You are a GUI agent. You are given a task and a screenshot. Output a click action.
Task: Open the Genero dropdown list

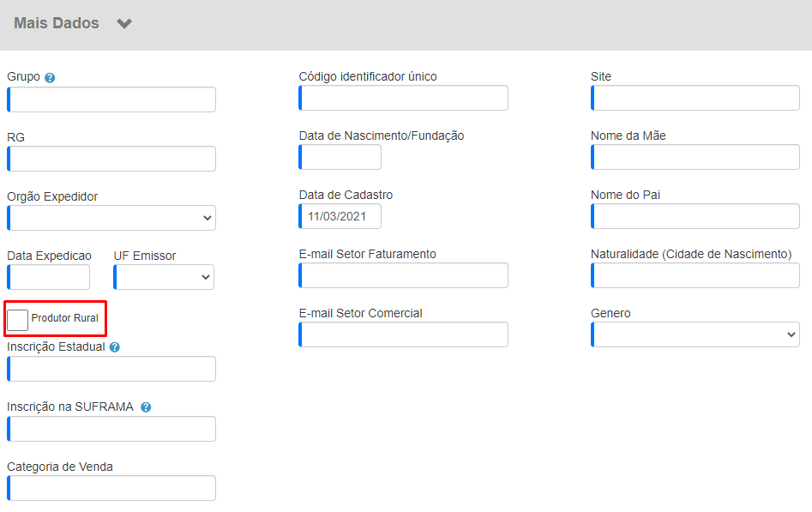coord(695,334)
